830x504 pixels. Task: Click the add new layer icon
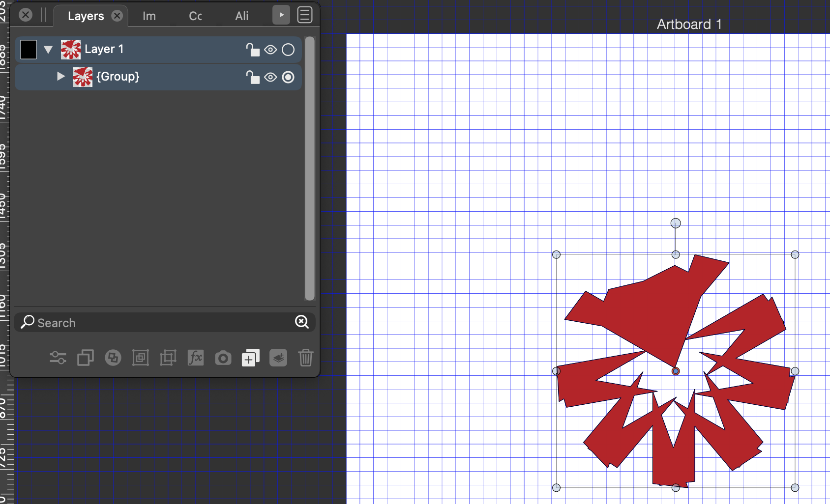click(x=278, y=358)
